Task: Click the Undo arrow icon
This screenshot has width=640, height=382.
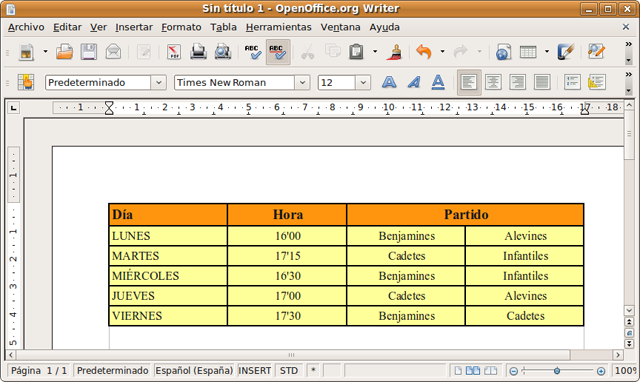Action: pyautogui.click(x=424, y=52)
